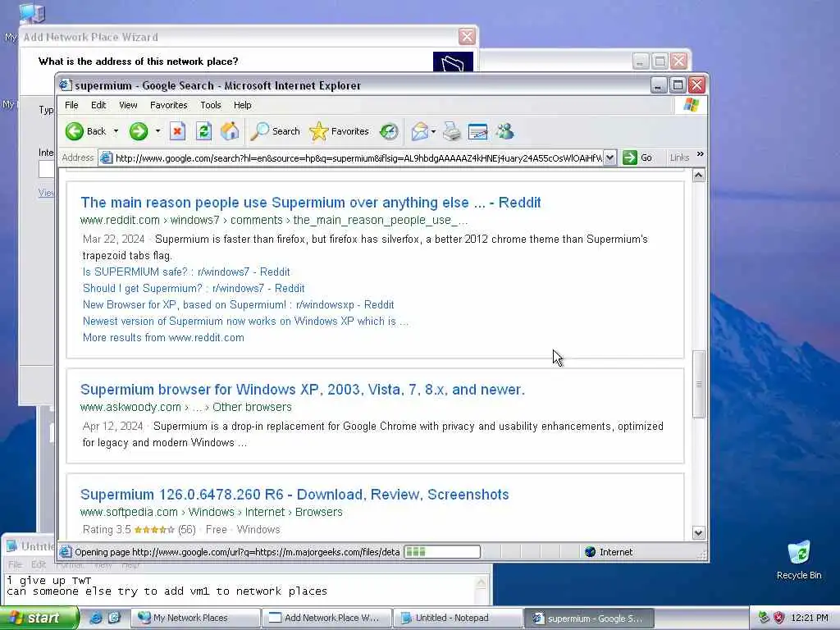Click the 'Opening page' status bar text
840x630 pixels.
coord(237,552)
